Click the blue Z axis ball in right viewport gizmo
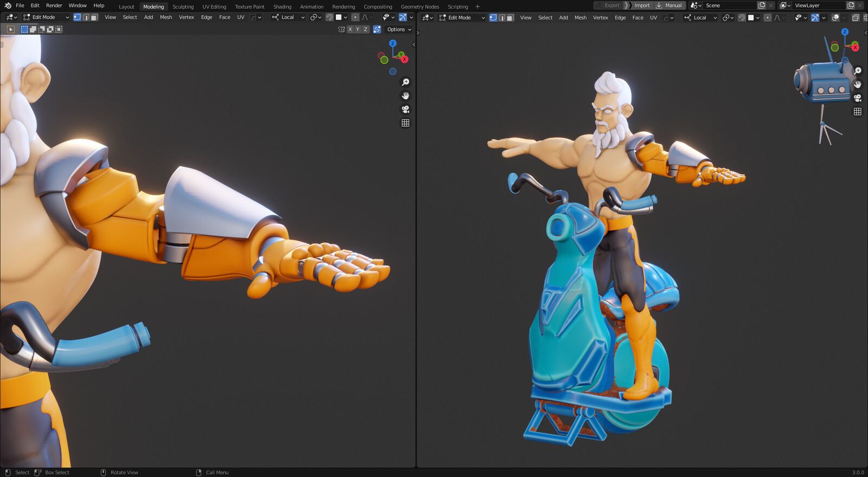 tap(845, 32)
